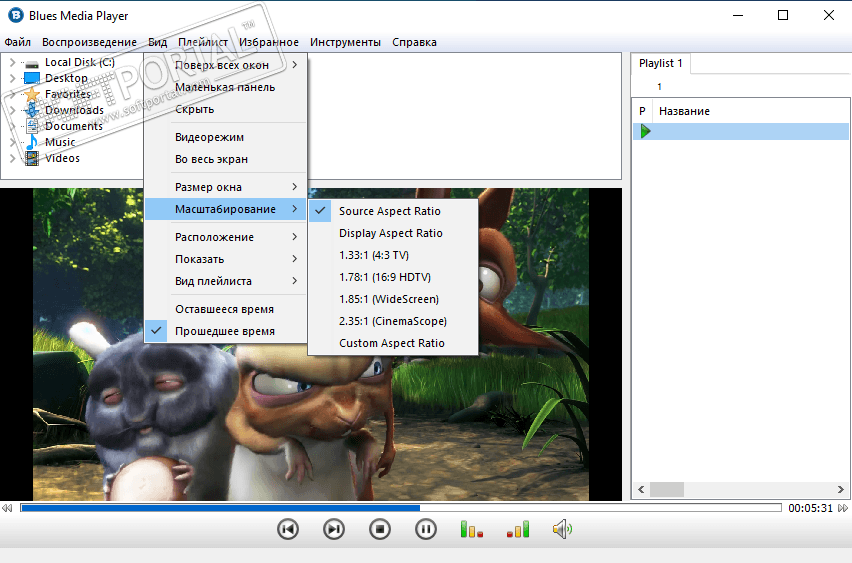Switch to Playlist 1 tab
Screen dimensions: 852x563
pyautogui.click(x=660, y=63)
